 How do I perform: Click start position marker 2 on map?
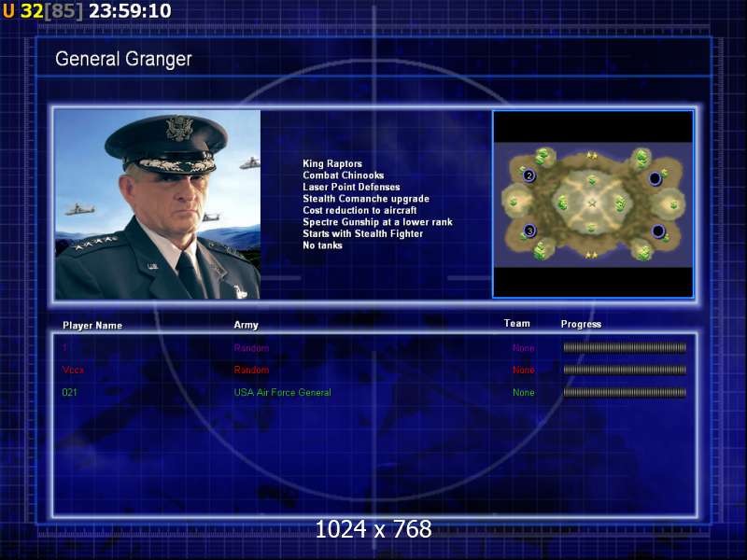tap(529, 175)
